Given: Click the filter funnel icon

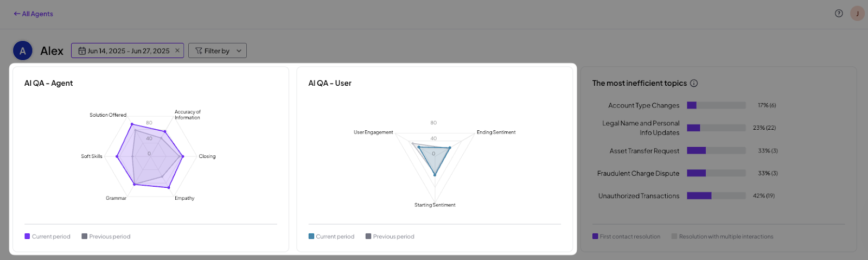Looking at the screenshot, I should [x=199, y=51].
